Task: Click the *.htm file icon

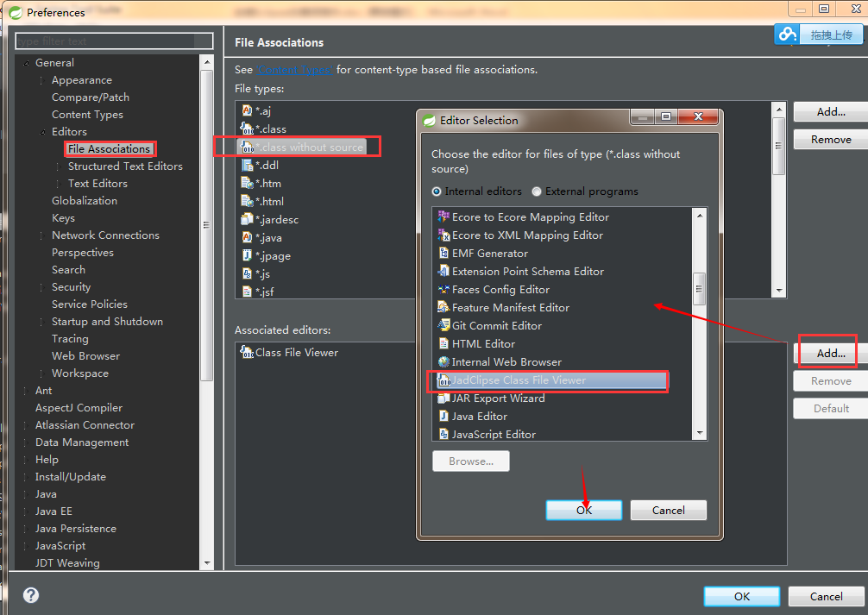Action: 247,183
